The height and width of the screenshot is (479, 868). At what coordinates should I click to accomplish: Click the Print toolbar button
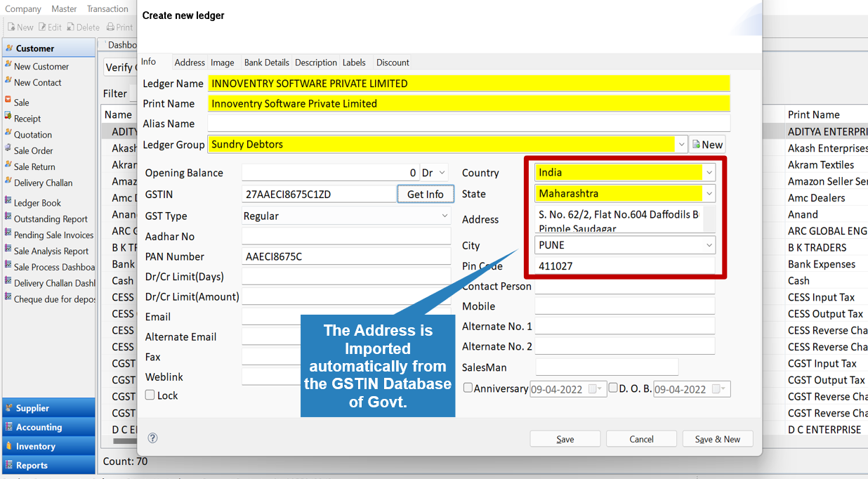119,27
